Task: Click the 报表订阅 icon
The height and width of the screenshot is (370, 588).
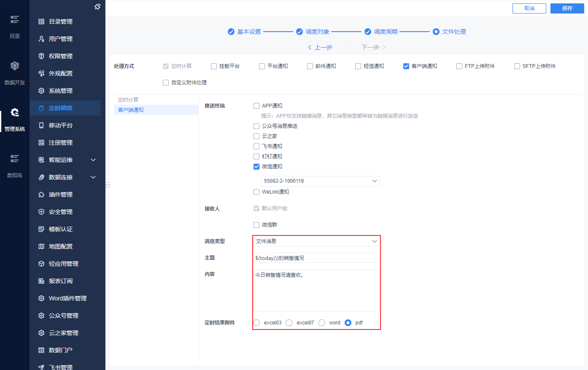Action: pyautogui.click(x=41, y=281)
